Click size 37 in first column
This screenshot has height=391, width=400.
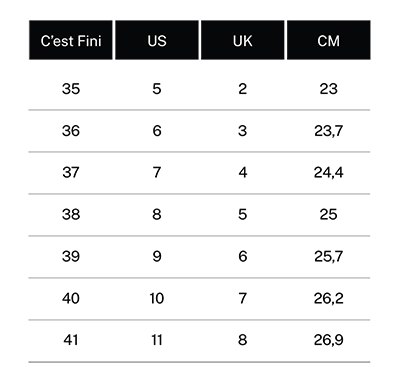(71, 173)
